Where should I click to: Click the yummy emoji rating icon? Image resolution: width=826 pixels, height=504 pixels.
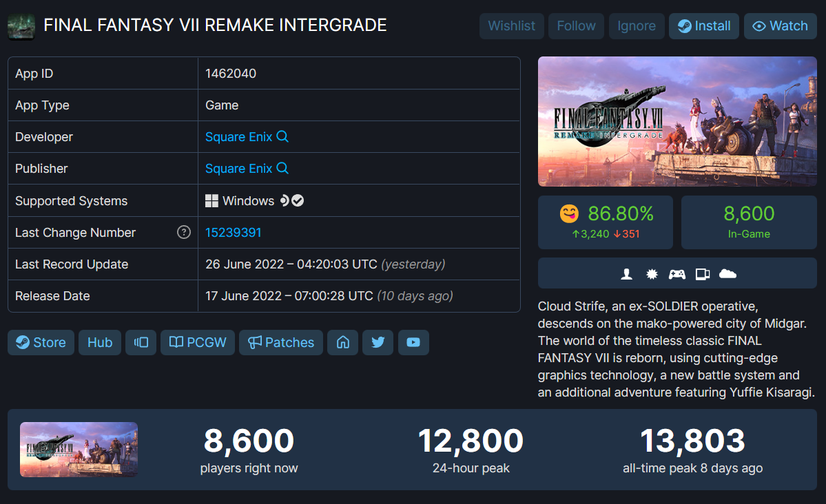coord(569,214)
